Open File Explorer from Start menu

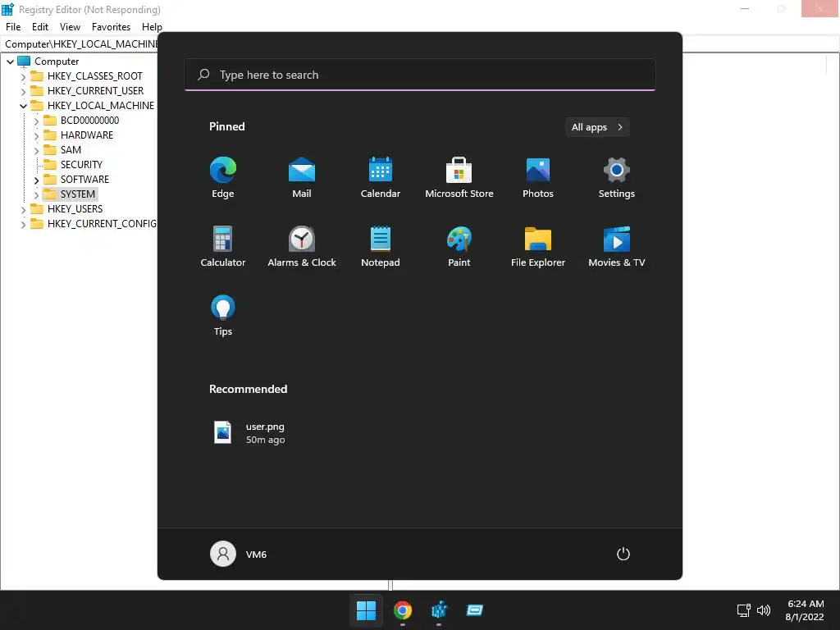pos(538,246)
